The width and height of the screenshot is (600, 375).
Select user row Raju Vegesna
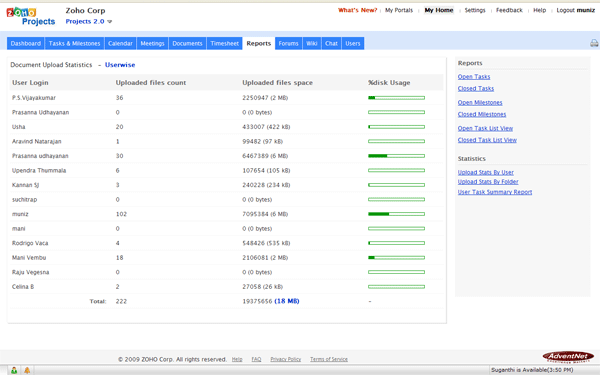(x=227, y=272)
